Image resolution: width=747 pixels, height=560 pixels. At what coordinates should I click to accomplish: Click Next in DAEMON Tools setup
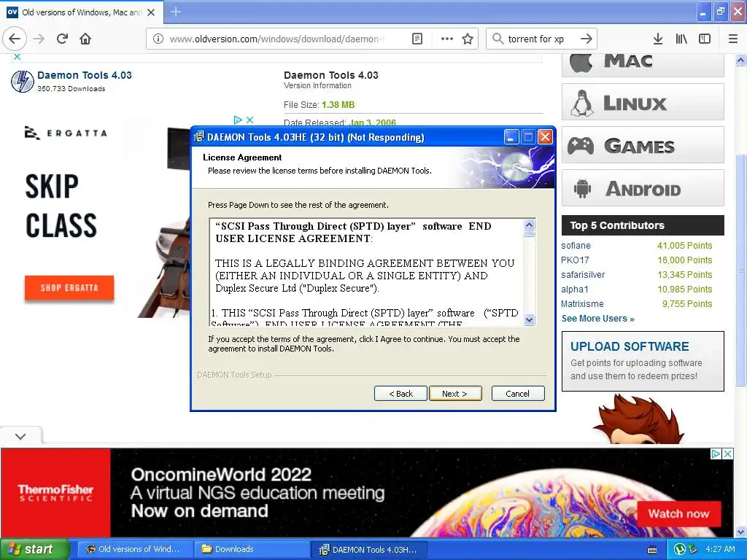(x=455, y=394)
